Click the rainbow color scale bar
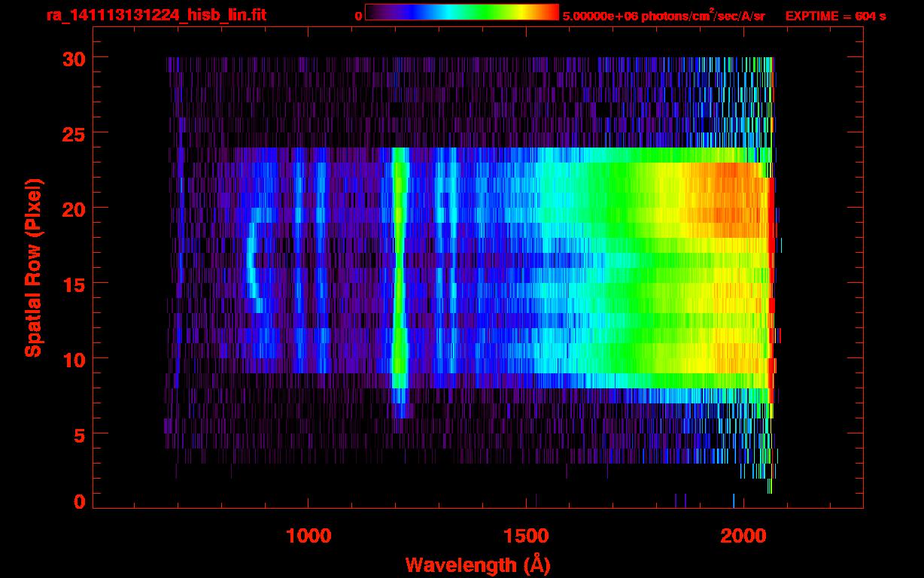This screenshot has height=578, width=924. [462, 12]
